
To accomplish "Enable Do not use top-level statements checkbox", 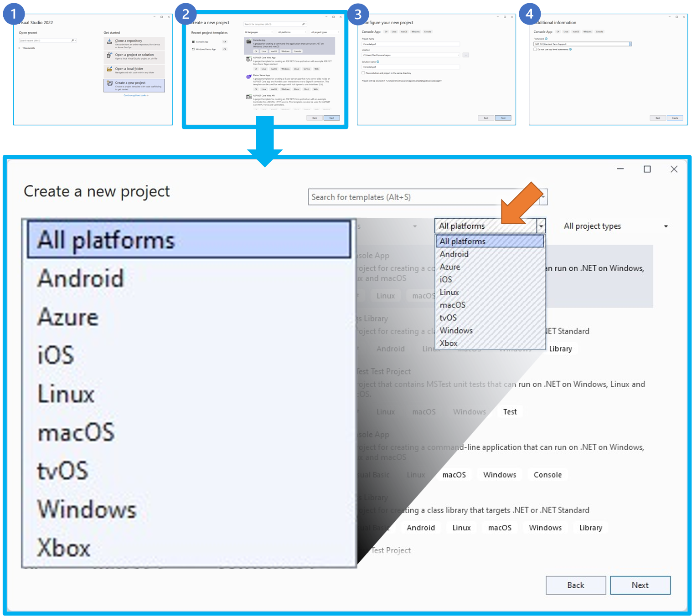I will (535, 49).
